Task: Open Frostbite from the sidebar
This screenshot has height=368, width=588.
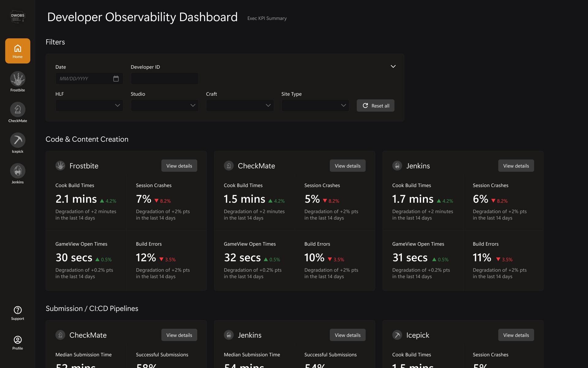Action: click(17, 79)
